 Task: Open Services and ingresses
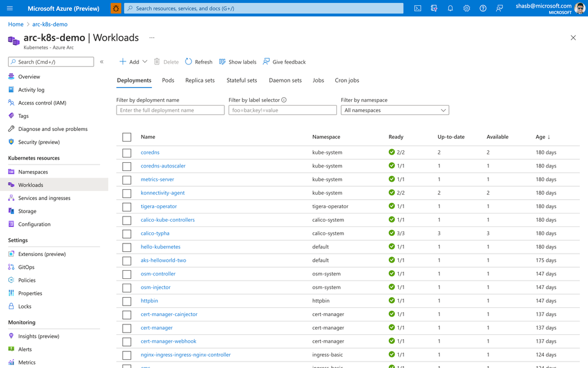click(x=44, y=198)
